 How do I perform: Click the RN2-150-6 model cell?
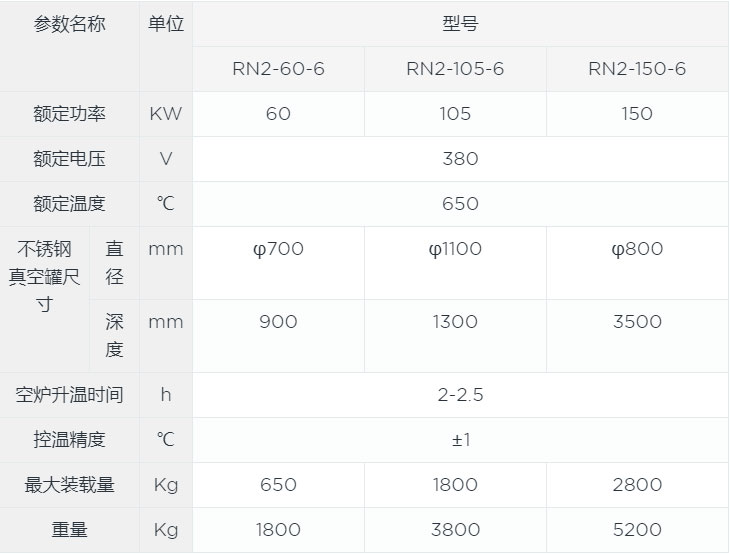(637, 69)
